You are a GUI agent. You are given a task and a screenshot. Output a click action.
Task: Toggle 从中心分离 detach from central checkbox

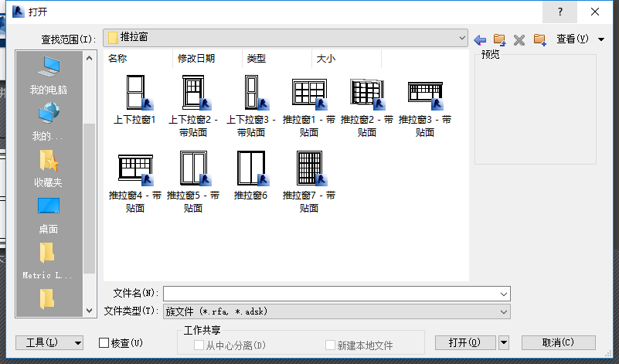(199, 345)
